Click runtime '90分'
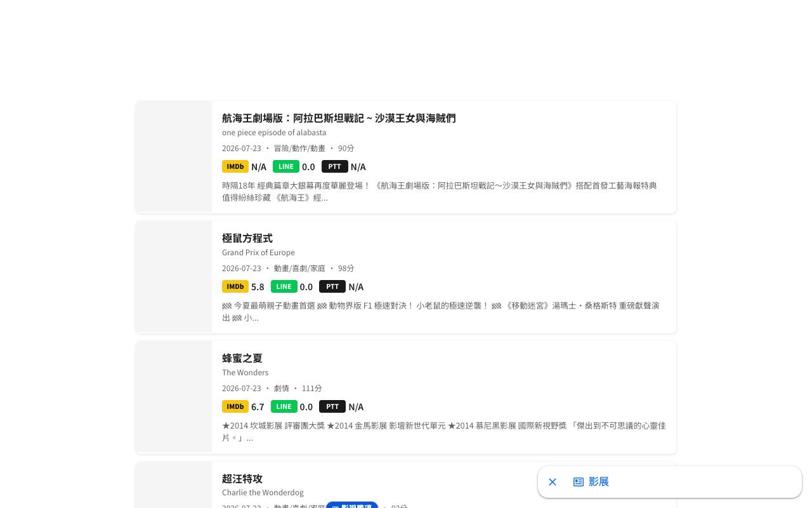The width and height of the screenshot is (812, 508). coord(346,149)
